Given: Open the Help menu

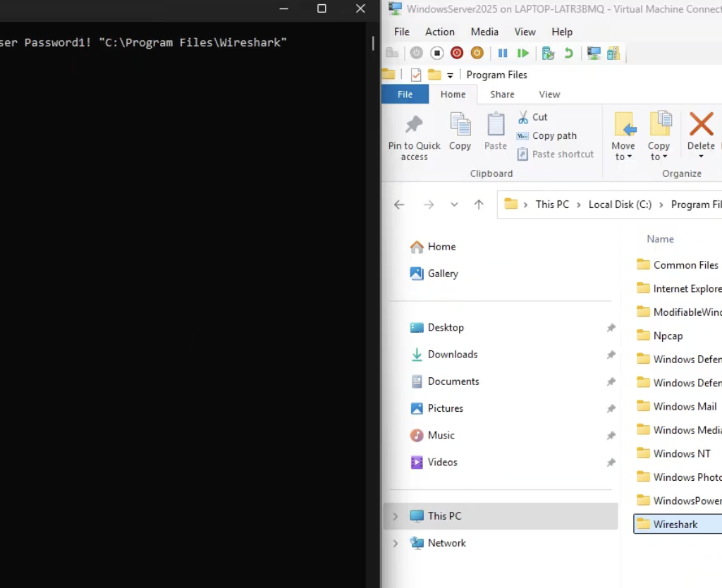Looking at the screenshot, I should pos(562,32).
